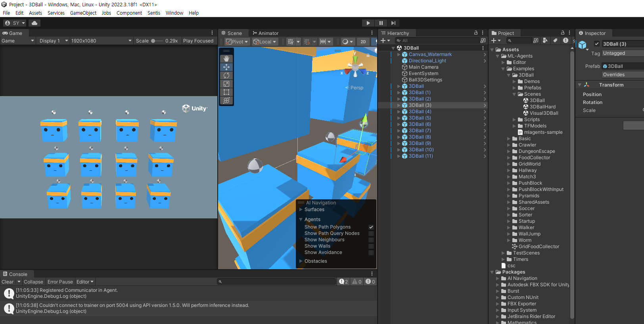
Task: Open 1920x1080 resolution dropdown
Action: [101, 40]
